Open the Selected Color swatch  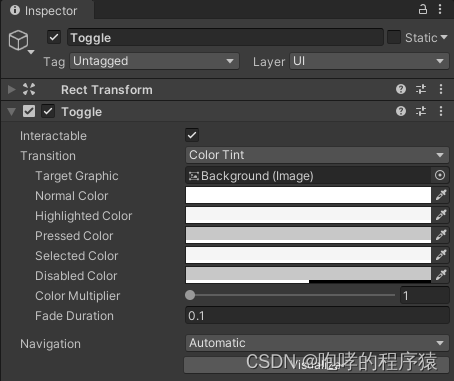(x=308, y=255)
